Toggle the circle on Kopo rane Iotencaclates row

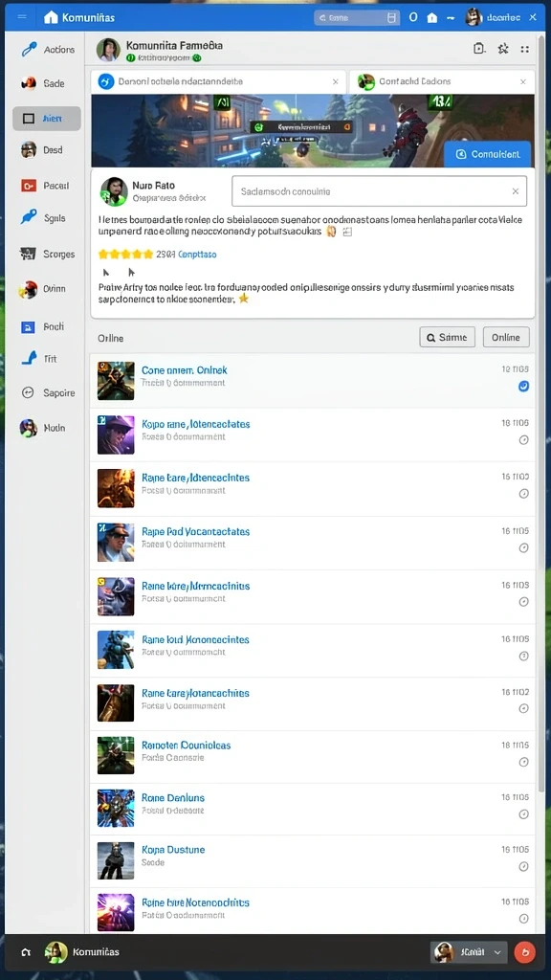coord(523,440)
